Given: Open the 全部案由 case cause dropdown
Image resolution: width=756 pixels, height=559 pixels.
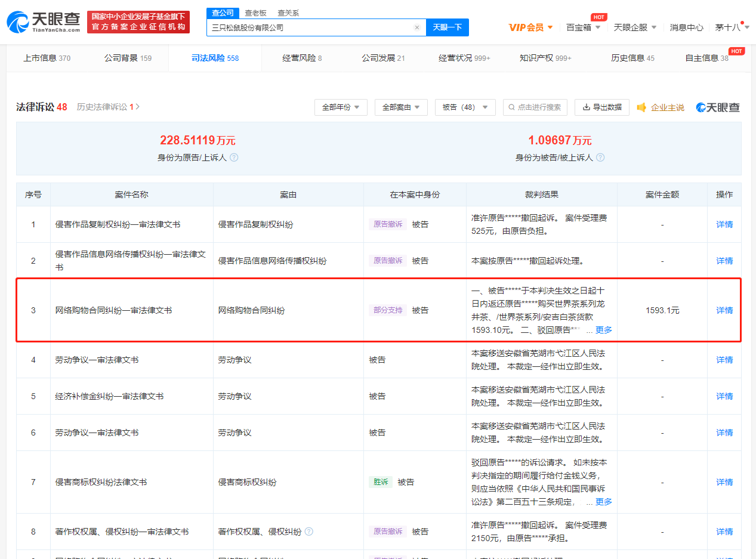Looking at the screenshot, I should pos(401,107).
